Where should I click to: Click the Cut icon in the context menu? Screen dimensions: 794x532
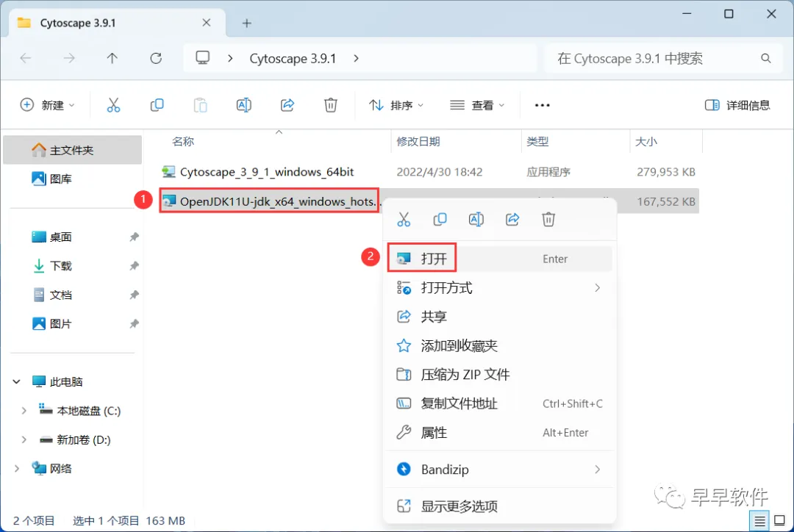pyautogui.click(x=404, y=219)
